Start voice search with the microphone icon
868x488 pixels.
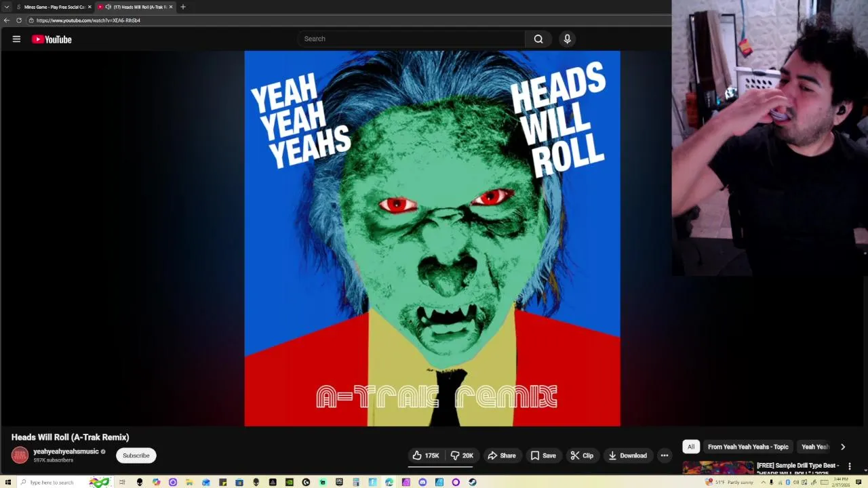pos(568,39)
